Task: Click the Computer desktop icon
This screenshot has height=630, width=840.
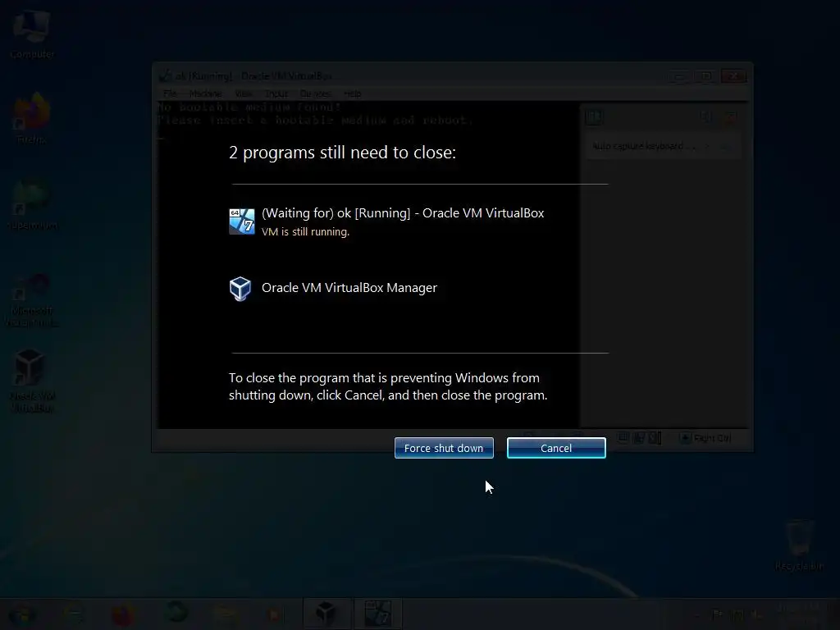Action: (x=32, y=34)
